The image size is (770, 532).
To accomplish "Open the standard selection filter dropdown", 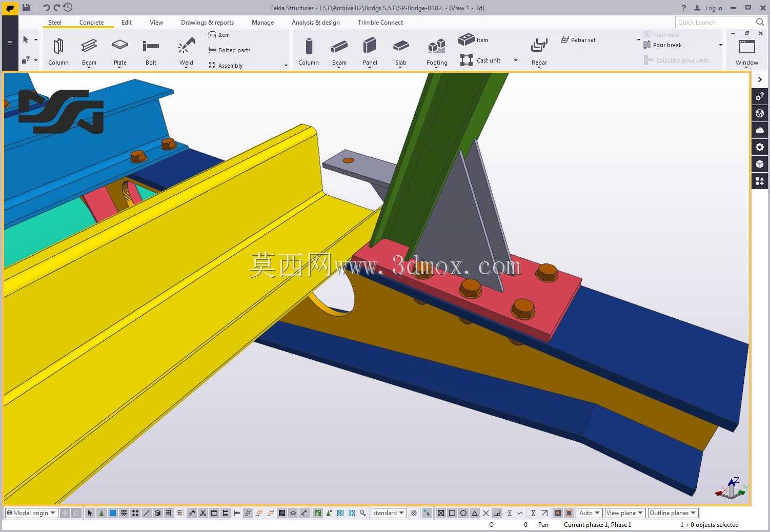I will point(389,513).
